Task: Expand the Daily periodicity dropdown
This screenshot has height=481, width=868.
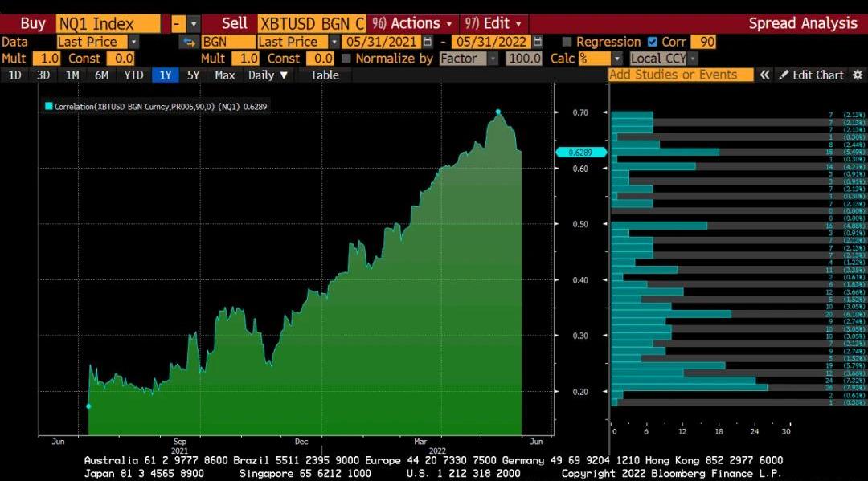Action: click(x=267, y=75)
